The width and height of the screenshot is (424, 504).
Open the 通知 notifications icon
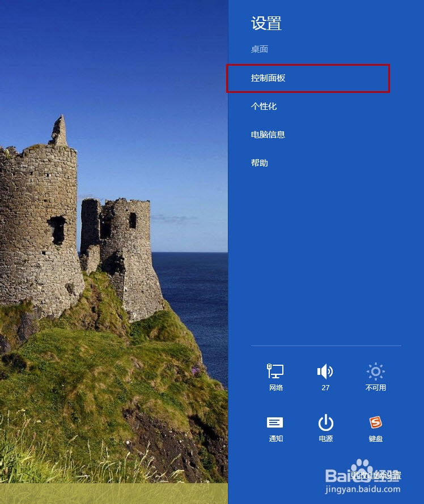click(275, 429)
